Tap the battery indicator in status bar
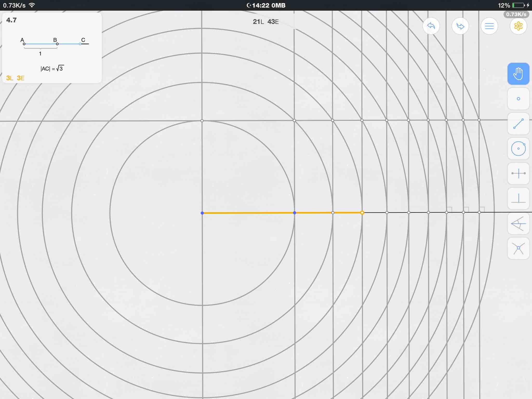Screen dimensions: 532x399 click(518, 5)
